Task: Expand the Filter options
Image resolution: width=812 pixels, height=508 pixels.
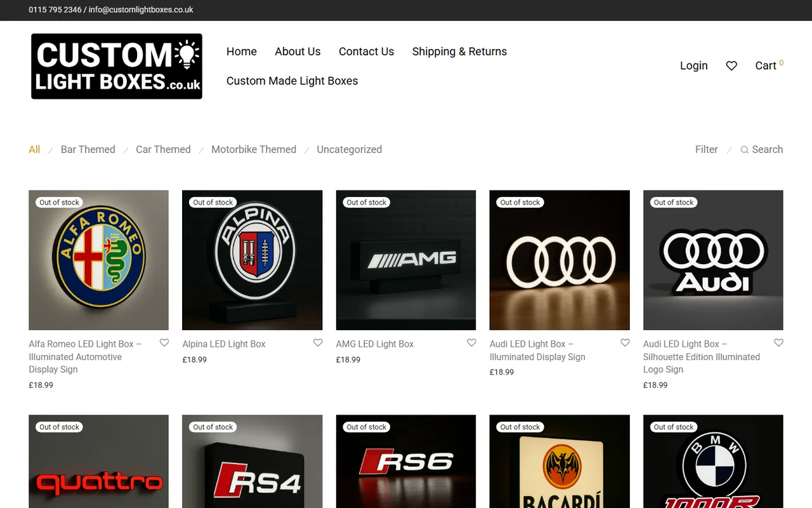Action: 706,149
